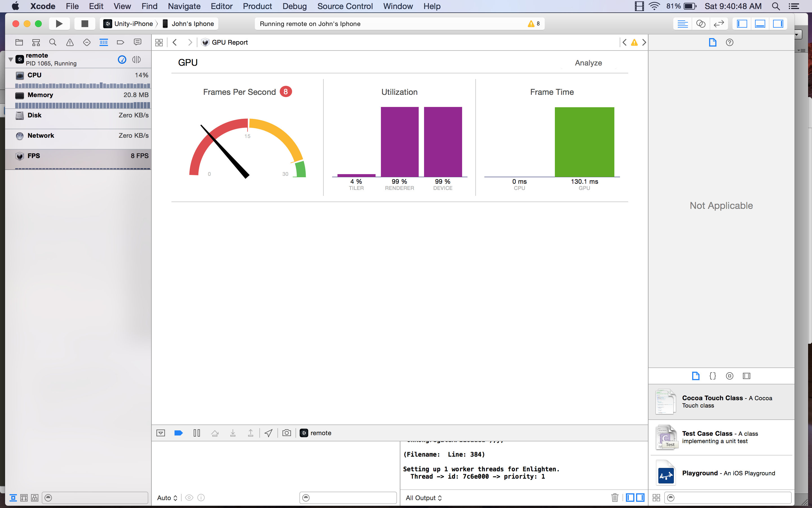Show the File Template library tab
812x508 pixels.
click(x=696, y=376)
